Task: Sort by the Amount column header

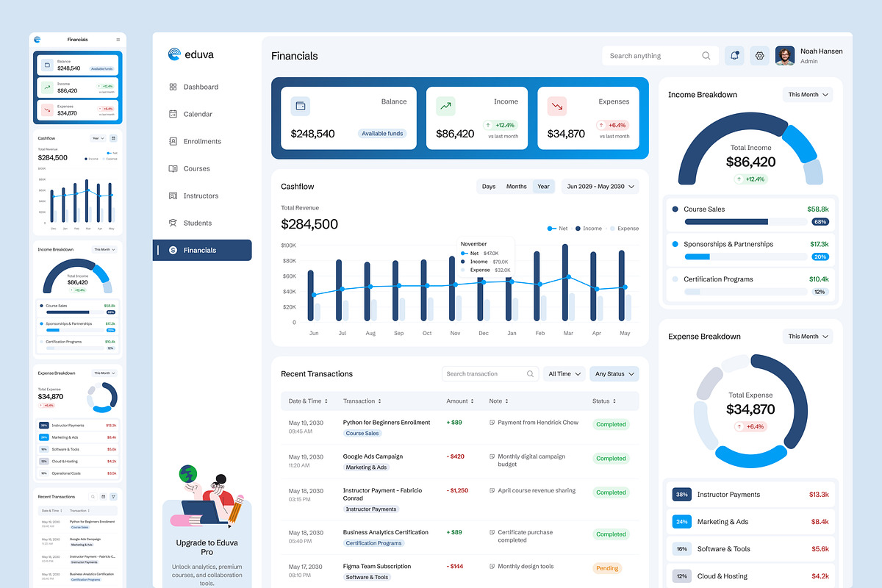Action: (x=461, y=401)
